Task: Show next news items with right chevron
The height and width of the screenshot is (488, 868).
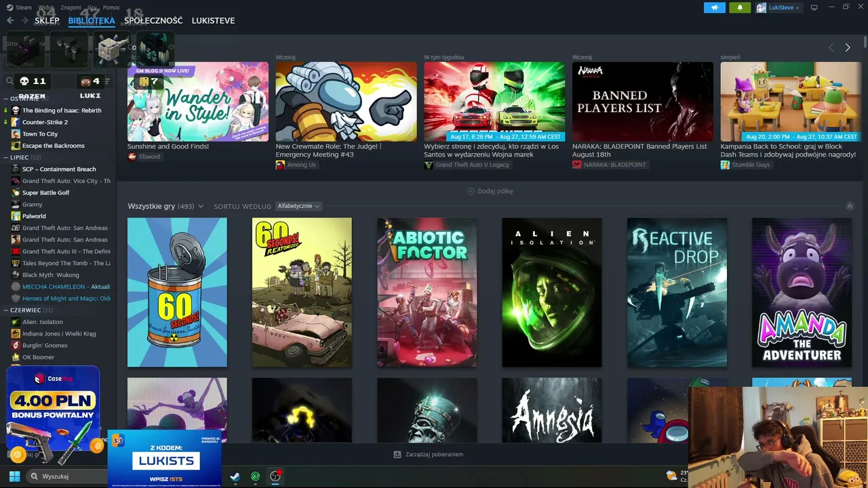Action: pos(848,47)
